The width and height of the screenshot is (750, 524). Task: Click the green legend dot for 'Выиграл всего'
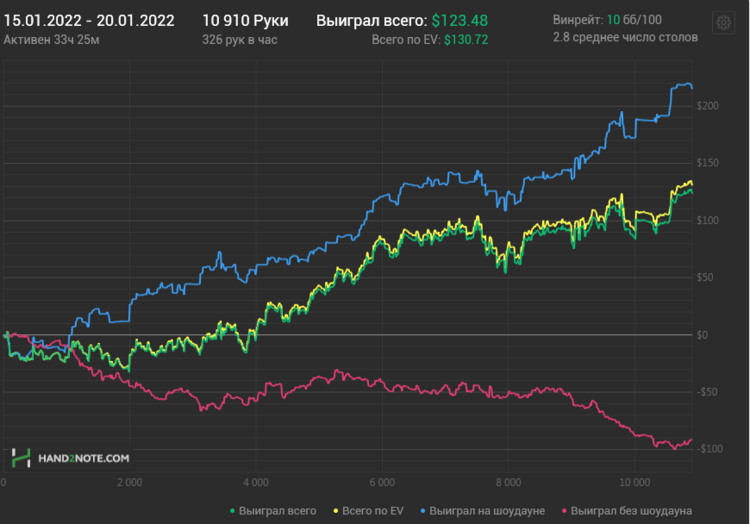pos(232,511)
